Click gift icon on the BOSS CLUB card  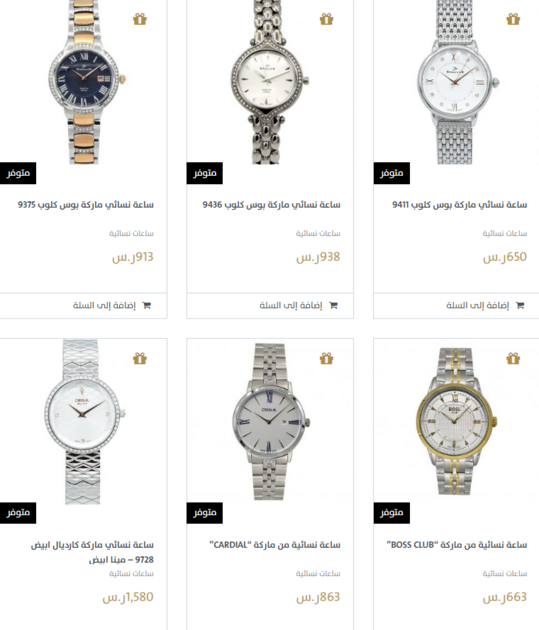(513, 358)
